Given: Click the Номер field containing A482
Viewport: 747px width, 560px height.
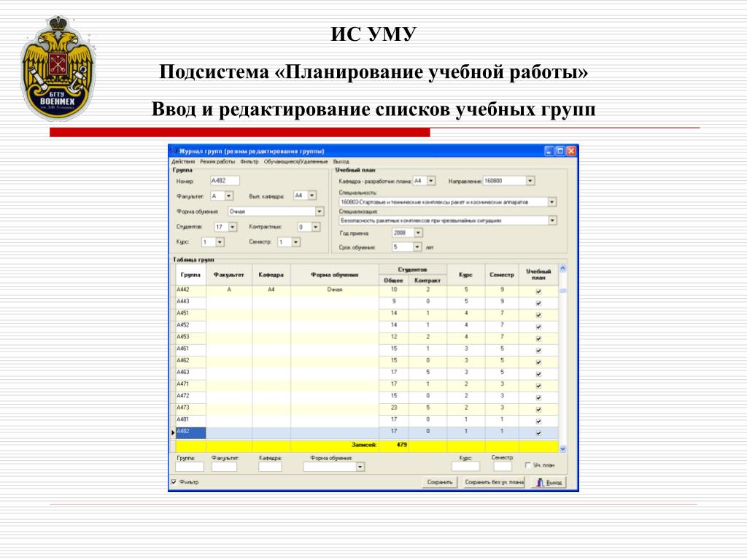Looking at the screenshot, I should (x=225, y=181).
